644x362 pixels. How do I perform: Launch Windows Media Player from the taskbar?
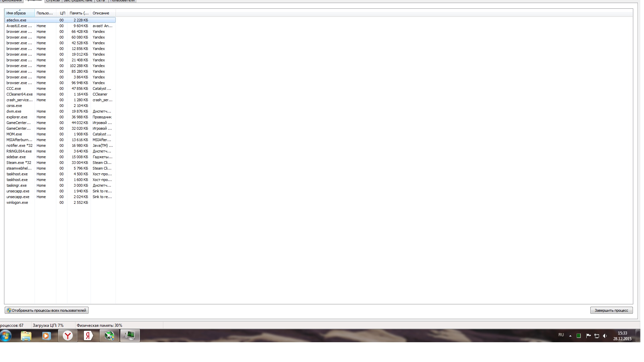click(x=46, y=336)
